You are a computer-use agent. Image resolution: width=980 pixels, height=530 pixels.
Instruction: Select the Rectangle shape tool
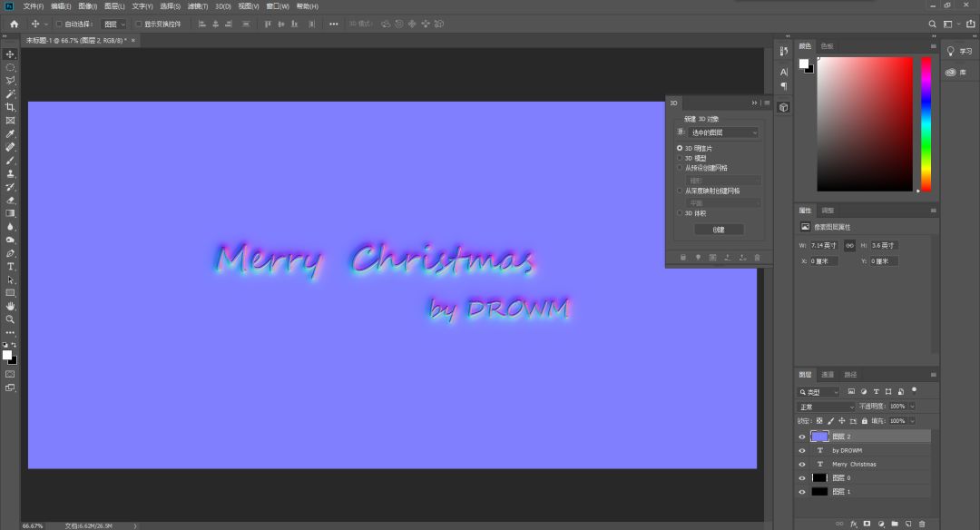tap(10, 292)
